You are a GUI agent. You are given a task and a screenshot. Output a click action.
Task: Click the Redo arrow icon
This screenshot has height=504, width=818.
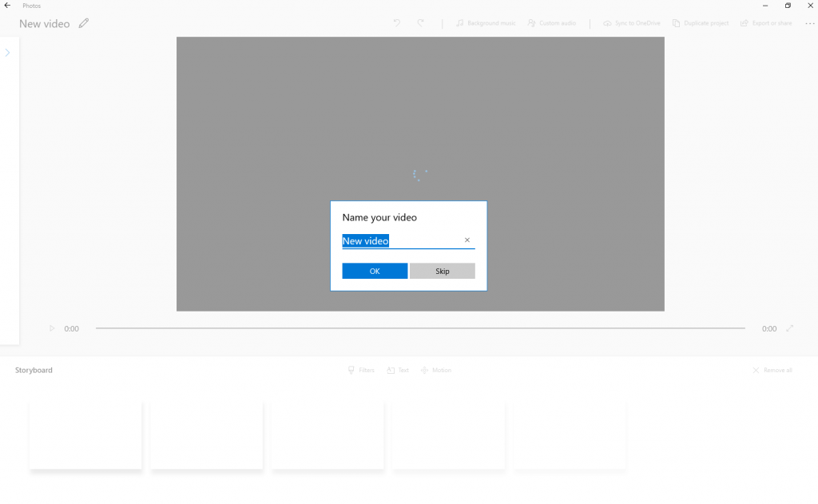click(x=420, y=23)
